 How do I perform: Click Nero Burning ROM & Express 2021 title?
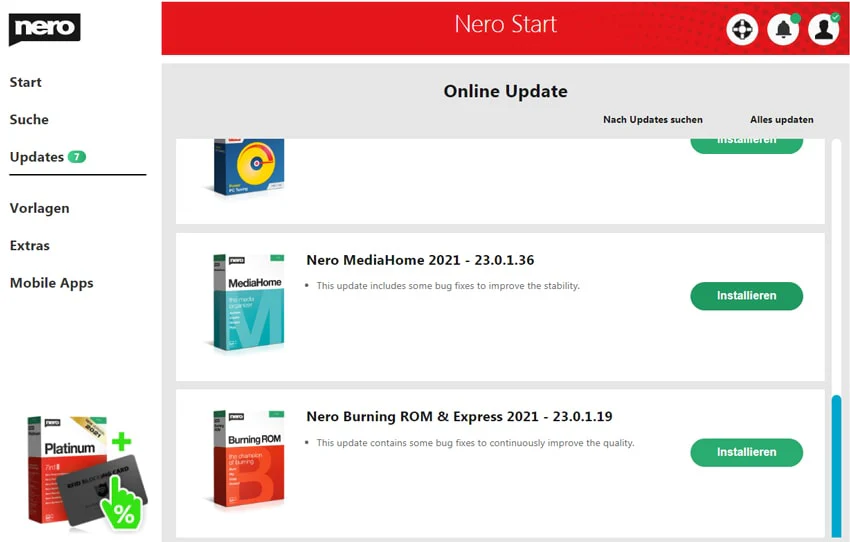tap(459, 417)
